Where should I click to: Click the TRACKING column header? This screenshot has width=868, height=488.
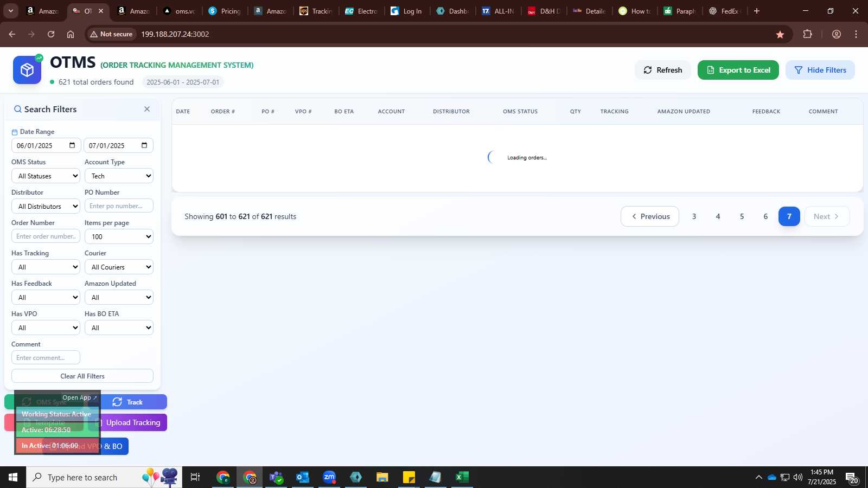click(614, 111)
